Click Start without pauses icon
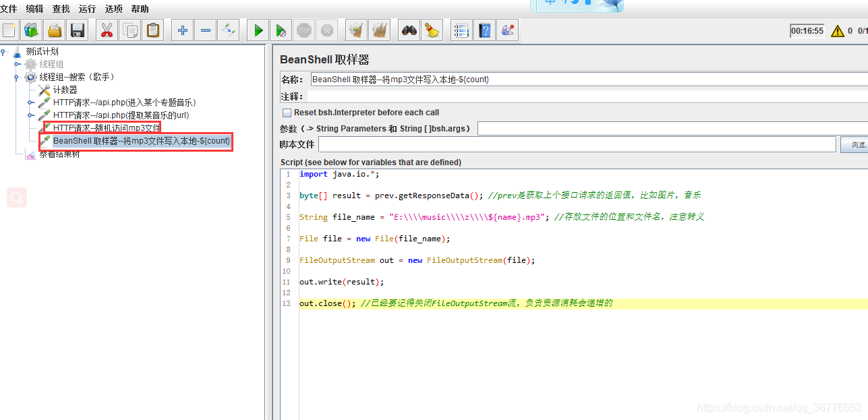This screenshot has width=868, height=420. click(x=281, y=30)
